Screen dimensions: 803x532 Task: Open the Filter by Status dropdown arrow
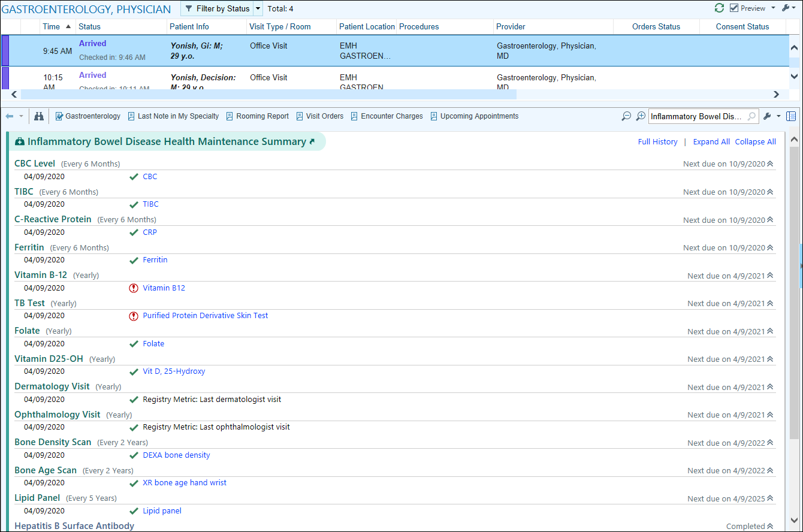coord(258,9)
